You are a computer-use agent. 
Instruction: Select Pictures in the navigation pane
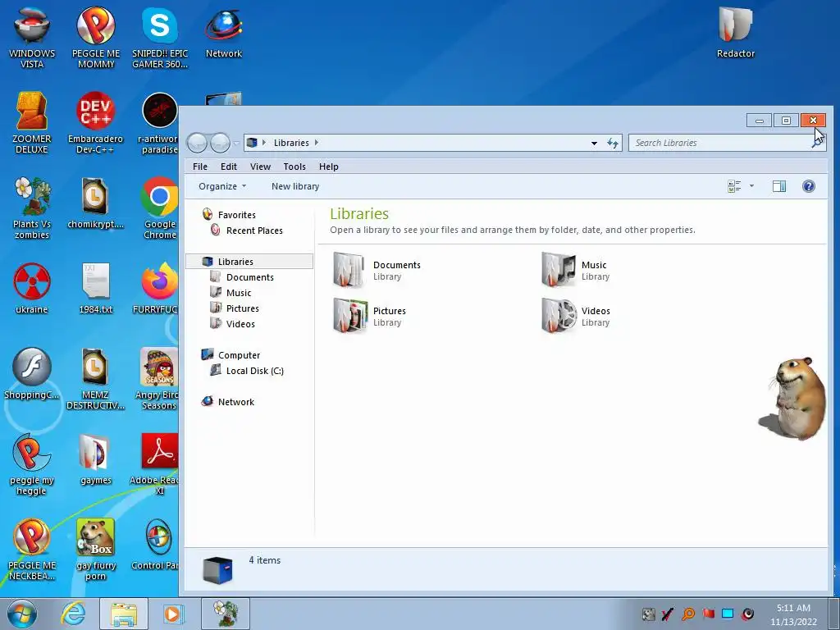pos(235,308)
